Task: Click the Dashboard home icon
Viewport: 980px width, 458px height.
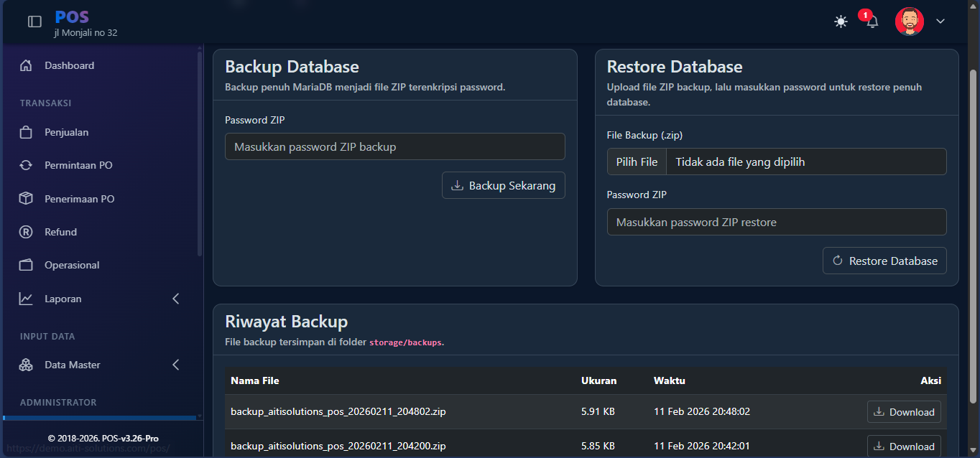Action: [x=26, y=65]
